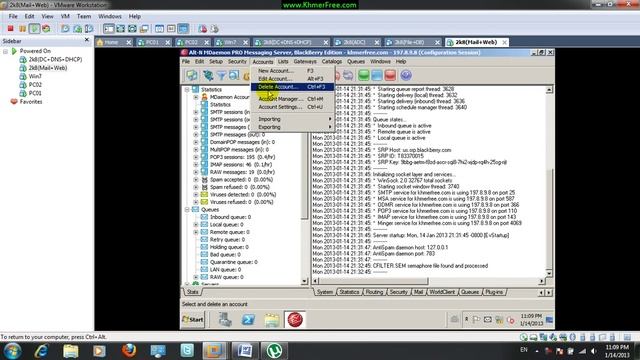The image size is (640, 360).
Task: Click the Windows Start orb on host
Action: click(12, 351)
